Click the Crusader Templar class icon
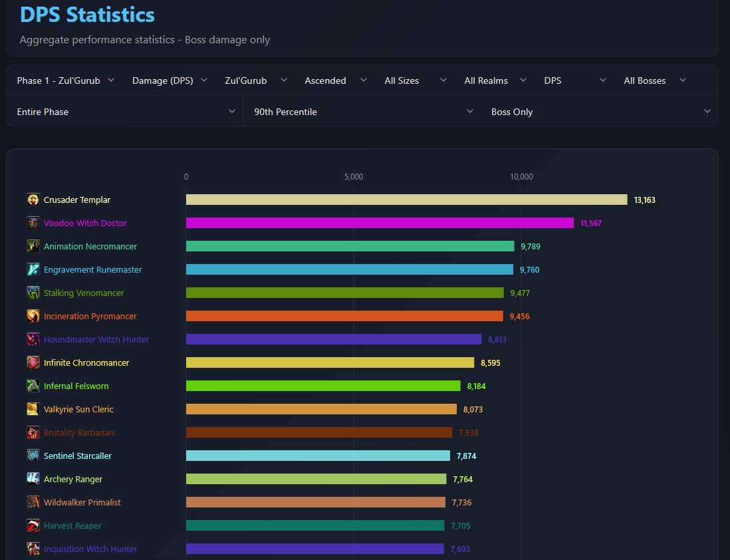The width and height of the screenshot is (730, 560). point(33,200)
